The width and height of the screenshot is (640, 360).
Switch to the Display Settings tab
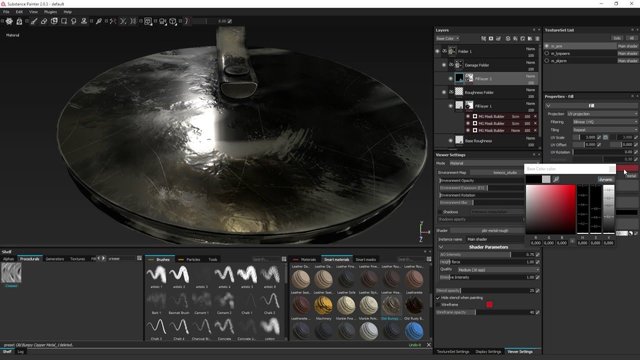click(488, 351)
